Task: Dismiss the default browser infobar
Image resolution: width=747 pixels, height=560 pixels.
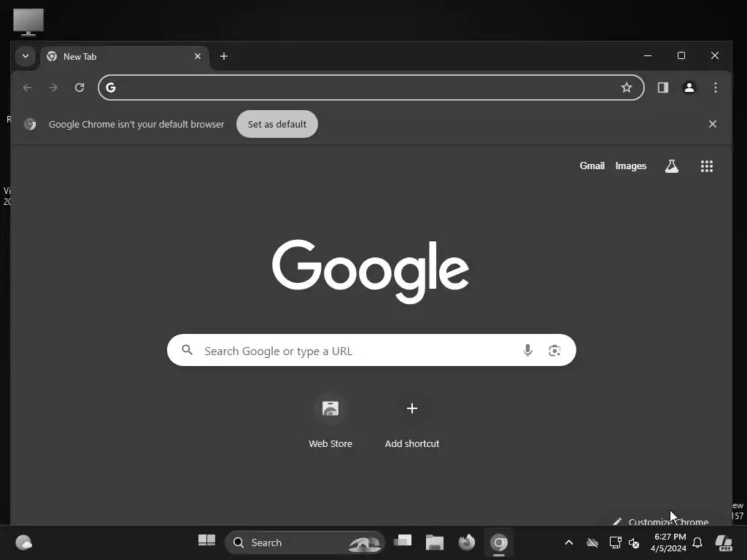Action: (712, 124)
